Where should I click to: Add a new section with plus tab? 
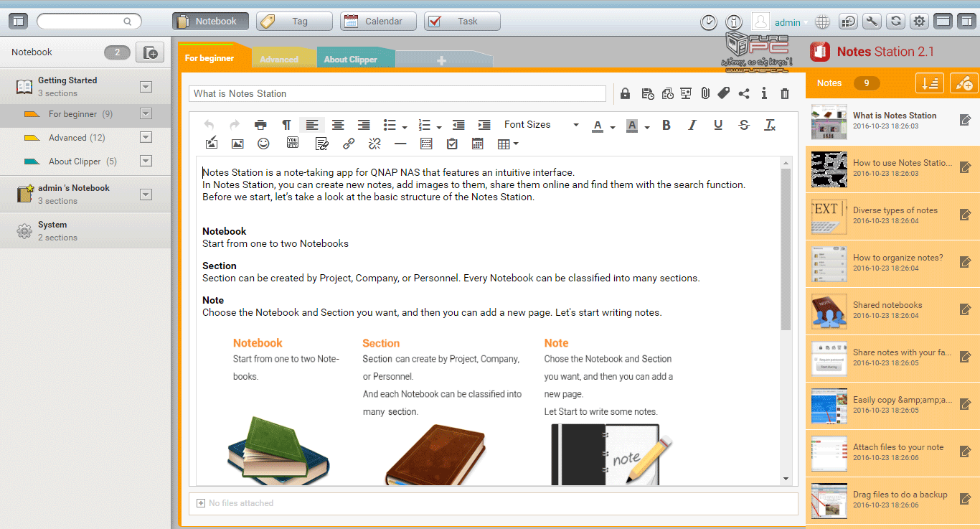[440, 61]
